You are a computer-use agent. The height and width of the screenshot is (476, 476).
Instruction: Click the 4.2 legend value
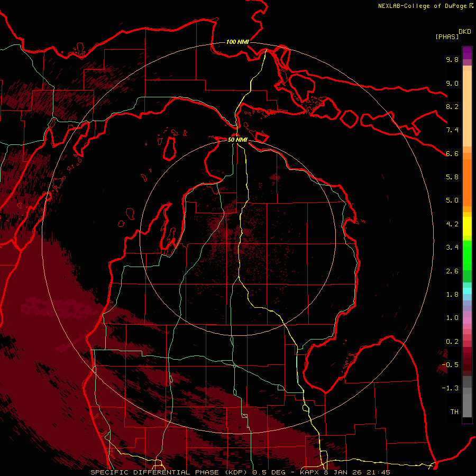coord(452,224)
